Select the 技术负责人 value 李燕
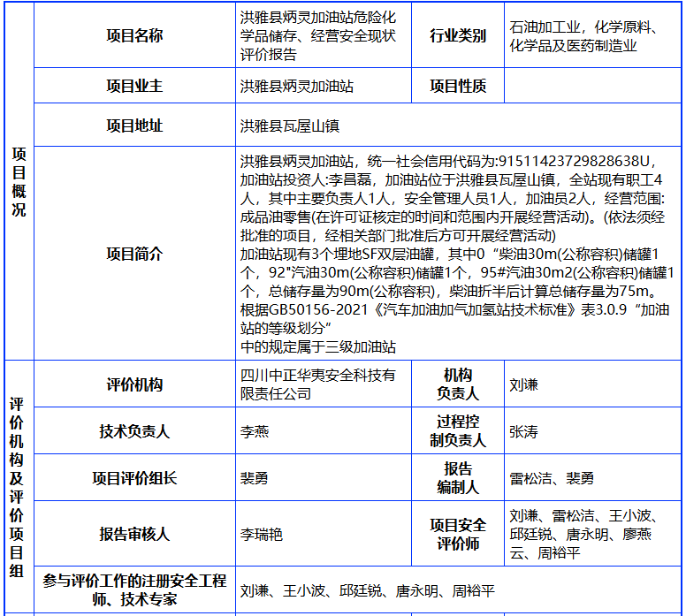The height and width of the screenshot is (616, 686). (x=255, y=431)
